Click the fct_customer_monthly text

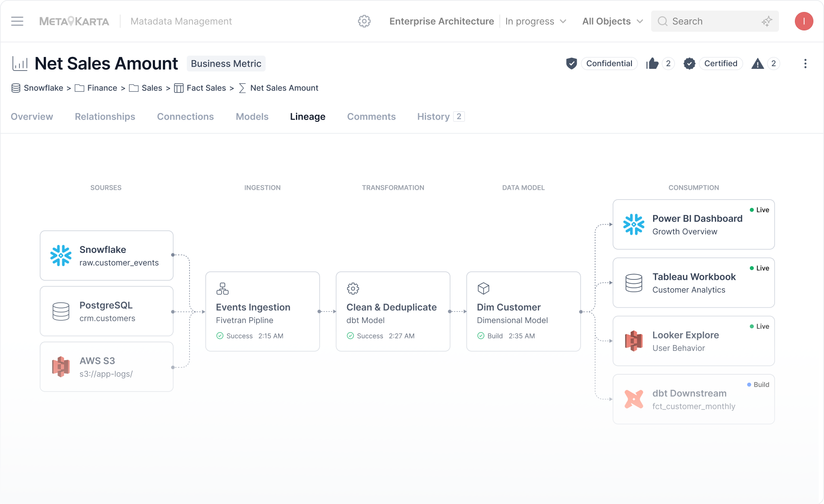coord(694,406)
